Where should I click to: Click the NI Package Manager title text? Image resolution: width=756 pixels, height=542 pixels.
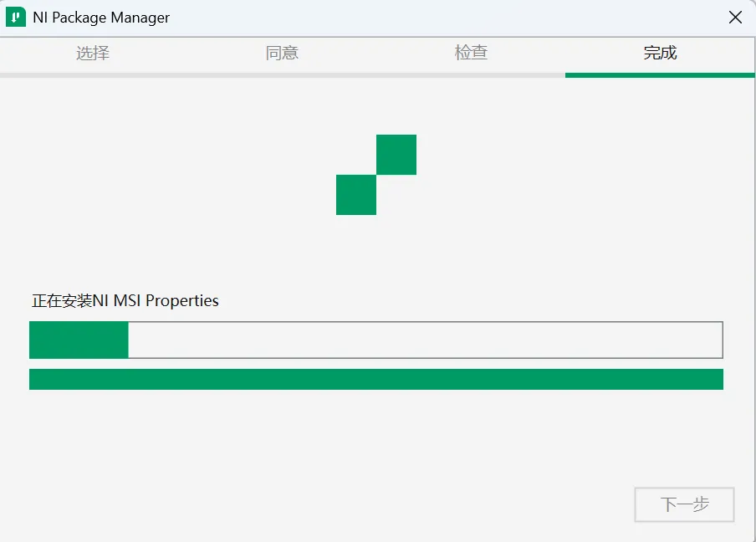101,18
